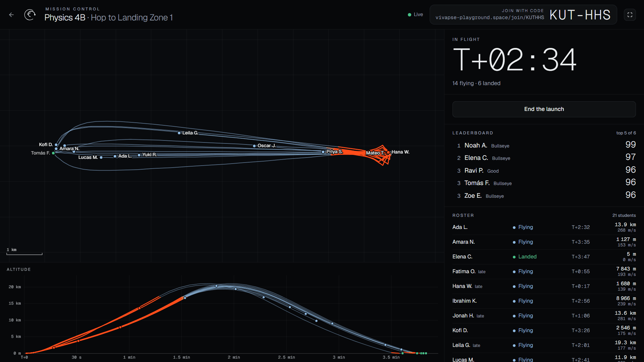Click the KUT-HHS join code
Viewport: 644px width, 362px height.
tap(580, 15)
